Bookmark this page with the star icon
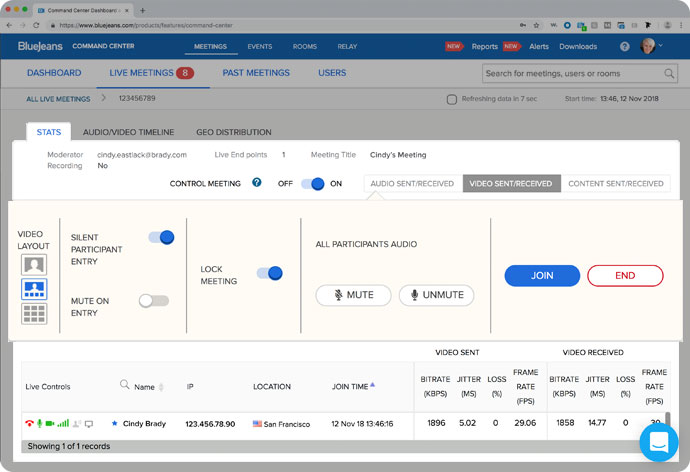The image size is (690, 472). [x=536, y=26]
